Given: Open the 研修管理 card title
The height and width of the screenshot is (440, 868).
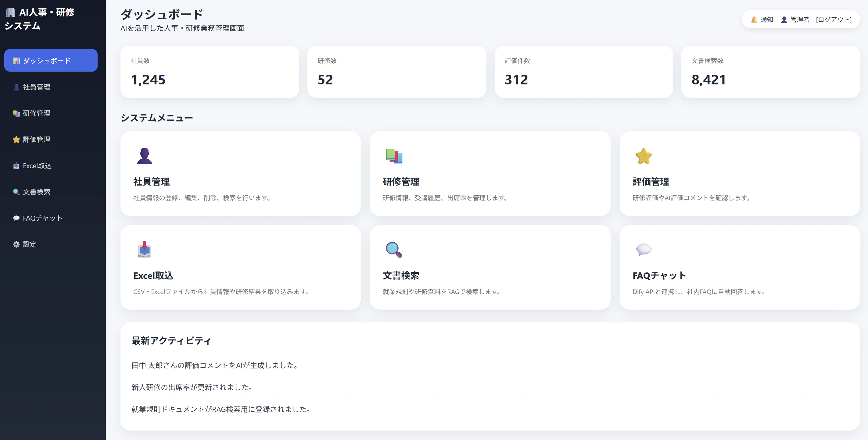Looking at the screenshot, I should click(x=401, y=182).
